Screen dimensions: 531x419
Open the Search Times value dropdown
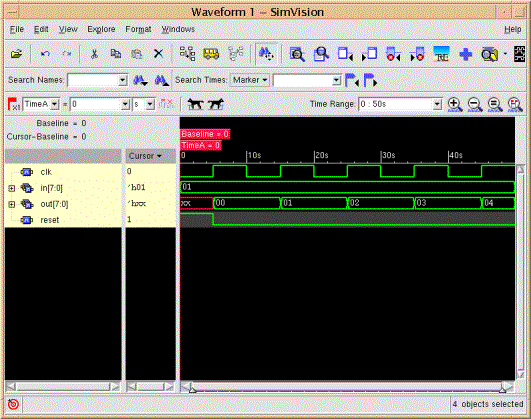pyautogui.click(x=336, y=80)
